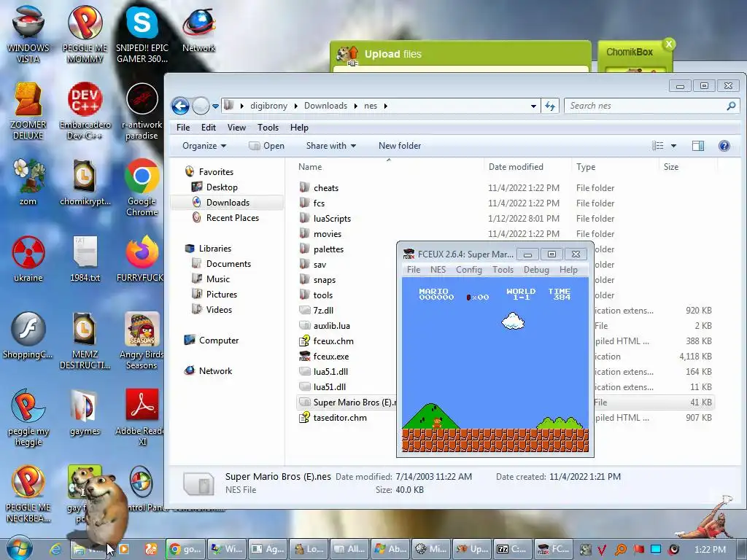Open the Explorer Tools menu
Image resolution: width=747 pixels, height=560 pixels.
point(268,128)
